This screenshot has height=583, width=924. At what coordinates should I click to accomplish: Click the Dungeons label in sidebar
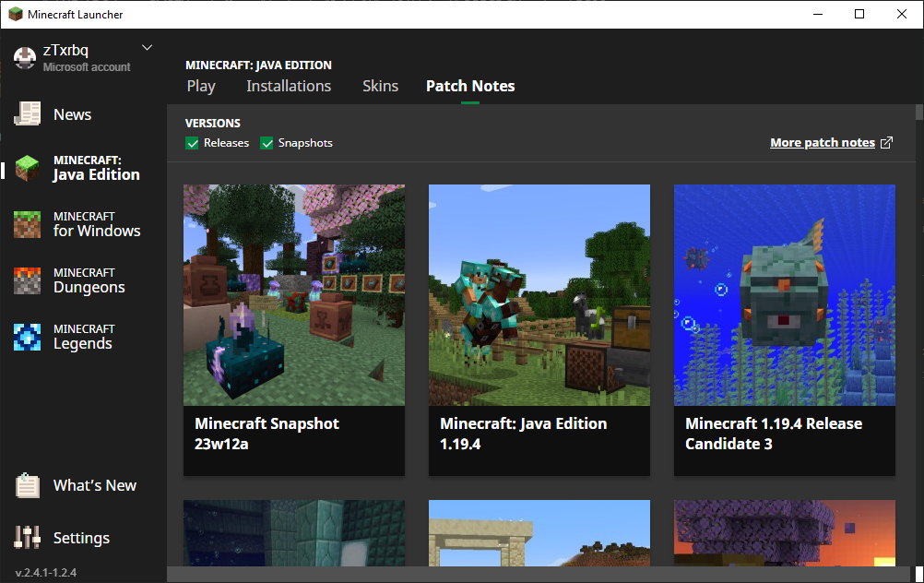coord(89,287)
